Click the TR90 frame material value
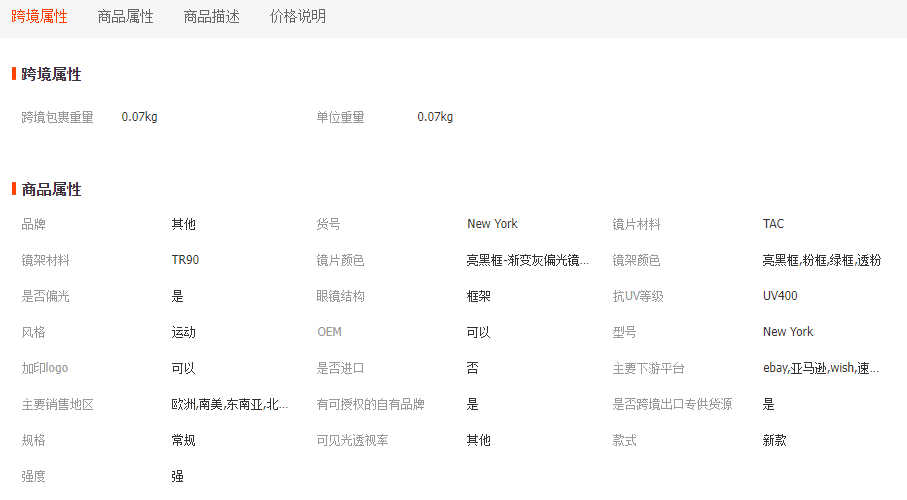This screenshot has height=500, width=907. coord(185,260)
